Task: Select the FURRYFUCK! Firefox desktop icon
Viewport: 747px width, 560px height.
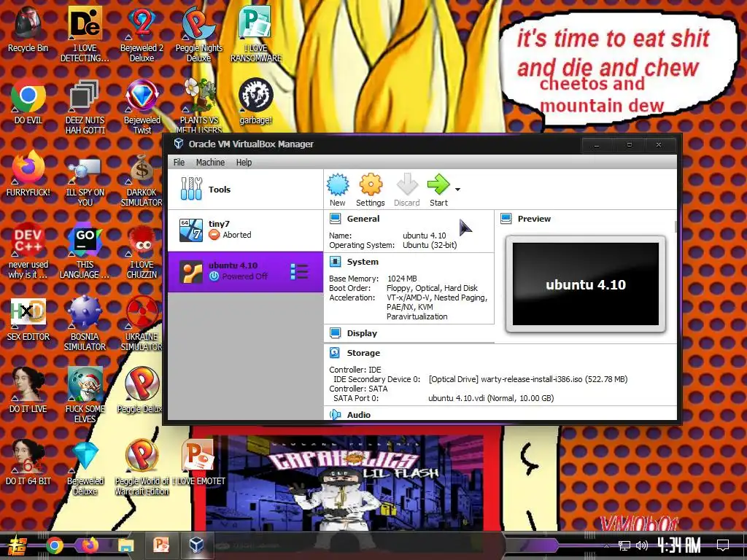Action: click(x=28, y=174)
